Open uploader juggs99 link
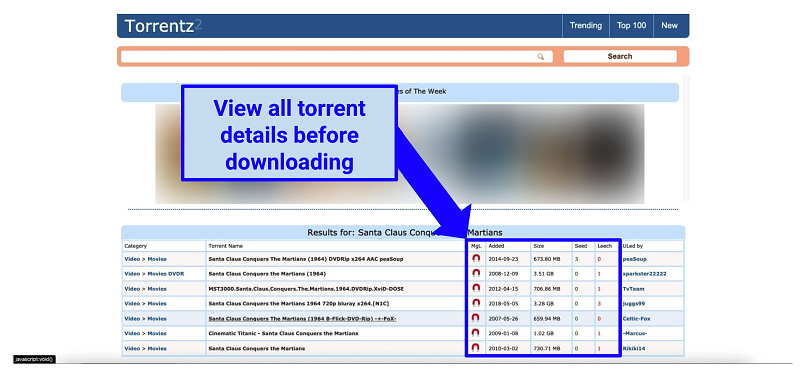Image resolution: width=806 pixels, height=376 pixels. coord(634,303)
